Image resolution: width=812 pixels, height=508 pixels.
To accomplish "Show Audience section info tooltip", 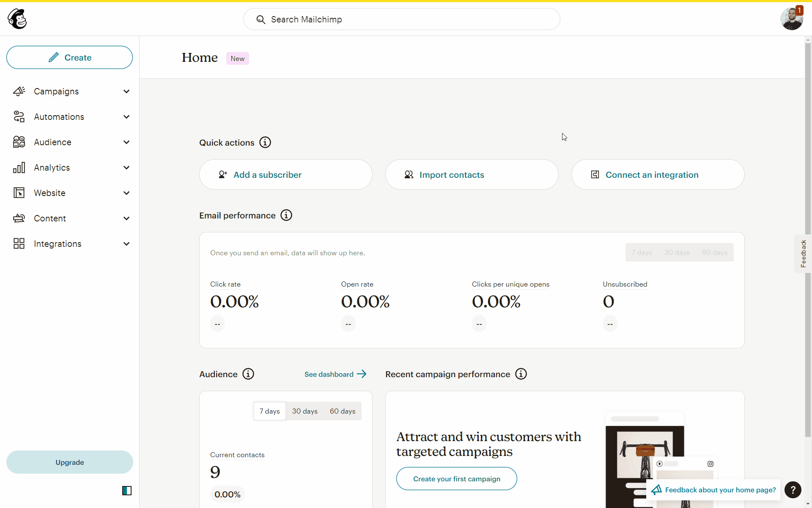I will (x=248, y=374).
